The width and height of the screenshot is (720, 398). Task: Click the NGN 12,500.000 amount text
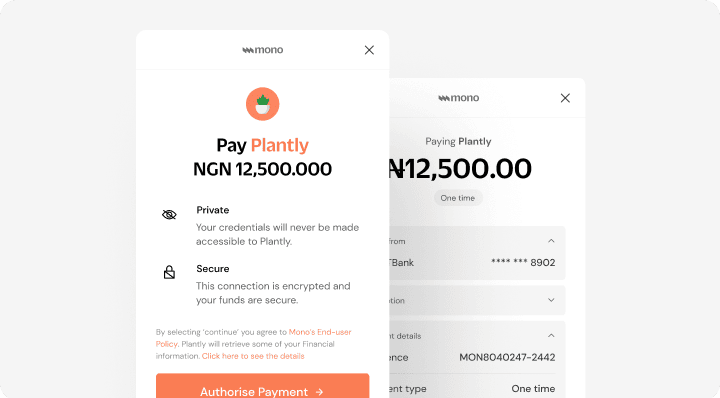[x=262, y=169]
